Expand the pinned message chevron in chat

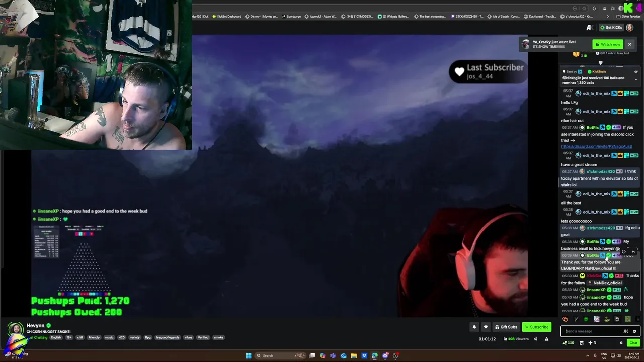coord(636,79)
